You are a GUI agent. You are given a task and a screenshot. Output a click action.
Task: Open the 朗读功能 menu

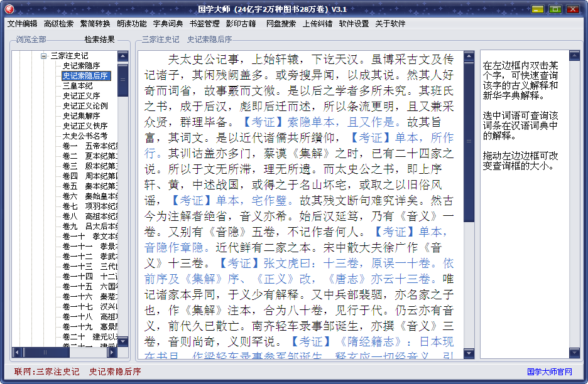click(132, 24)
